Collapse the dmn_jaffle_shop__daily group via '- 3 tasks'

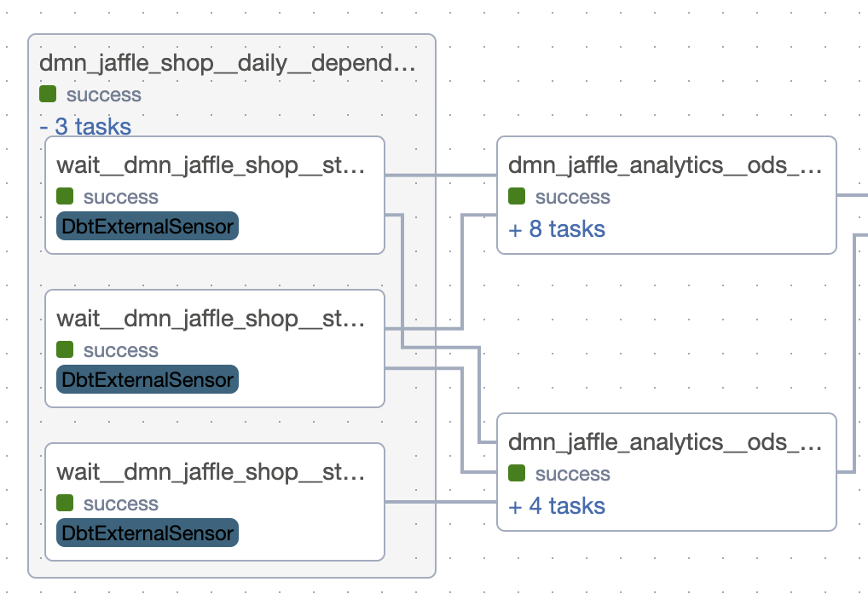click(x=85, y=127)
